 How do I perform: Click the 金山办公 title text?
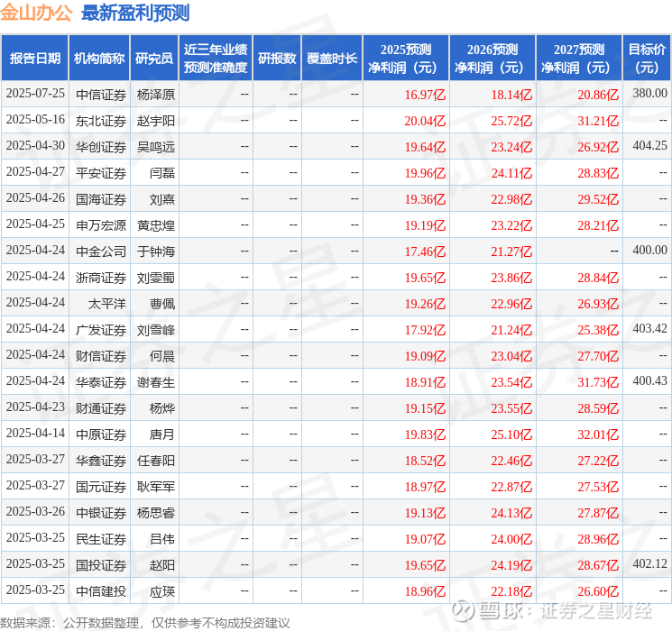coord(36,13)
